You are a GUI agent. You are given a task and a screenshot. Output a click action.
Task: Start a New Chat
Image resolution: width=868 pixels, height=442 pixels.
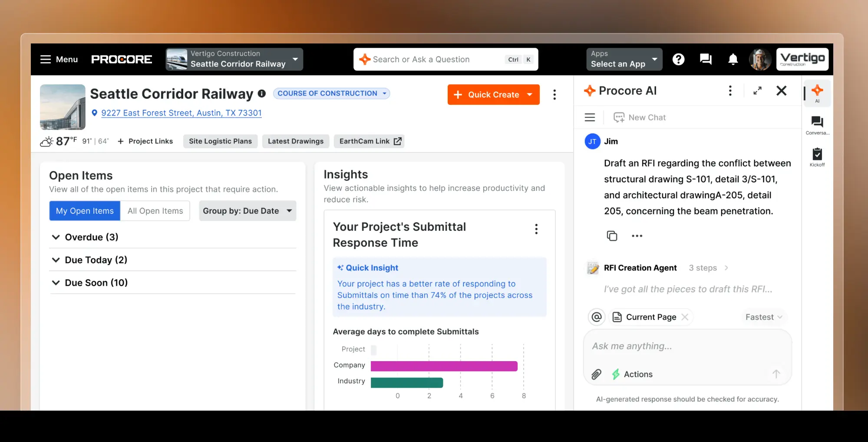coord(640,117)
